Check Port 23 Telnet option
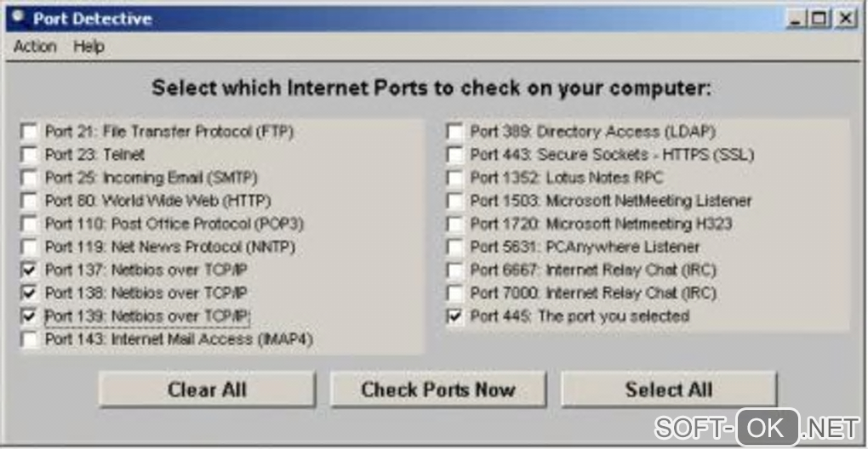This screenshot has height=449, width=868. pos(30,155)
